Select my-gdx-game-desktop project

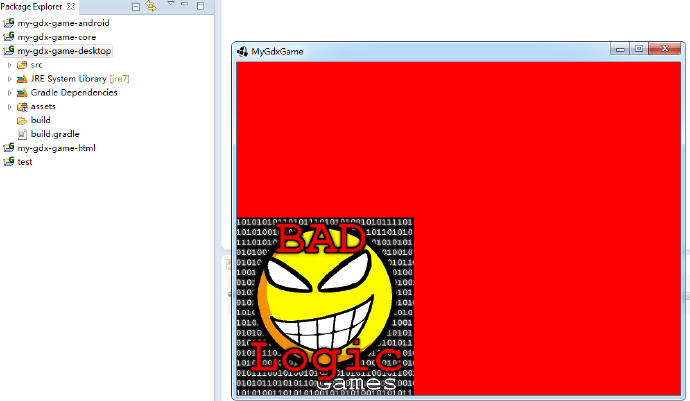point(64,51)
